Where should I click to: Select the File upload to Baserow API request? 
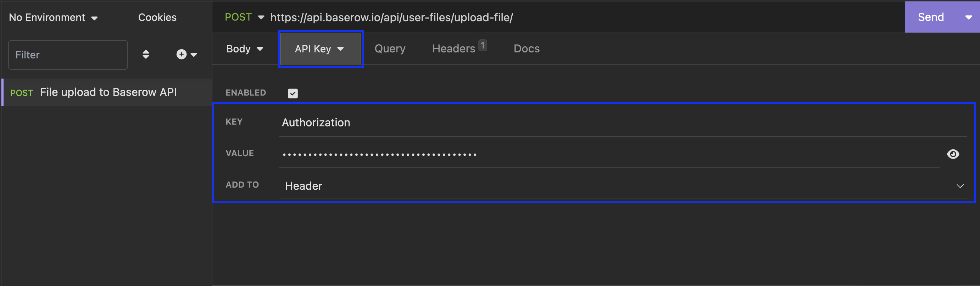click(108, 92)
